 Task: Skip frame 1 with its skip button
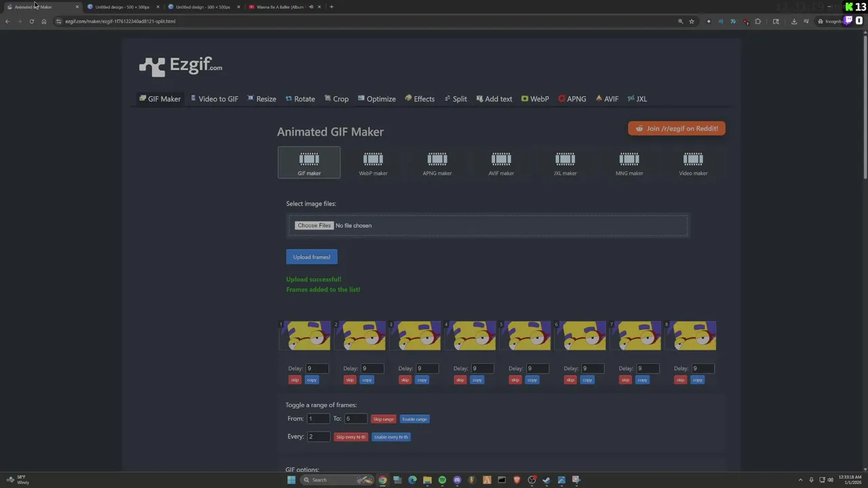295,380
